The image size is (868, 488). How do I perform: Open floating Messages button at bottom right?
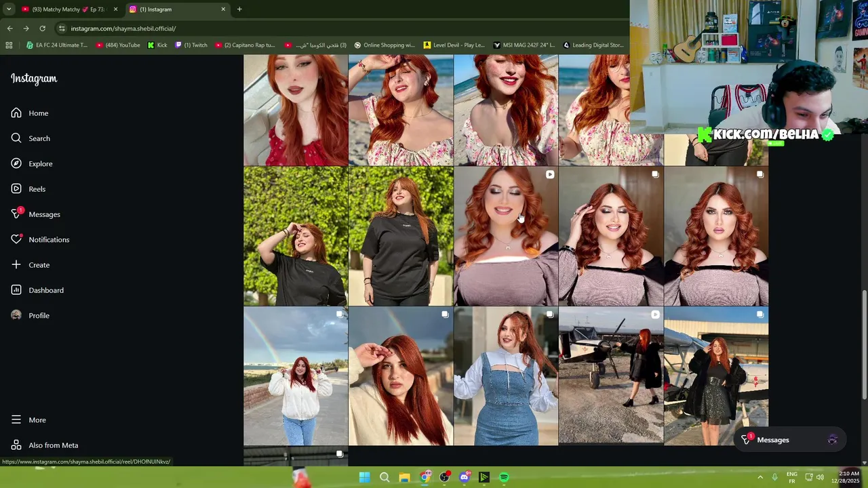pyautogui.click(x=790, y=440)
